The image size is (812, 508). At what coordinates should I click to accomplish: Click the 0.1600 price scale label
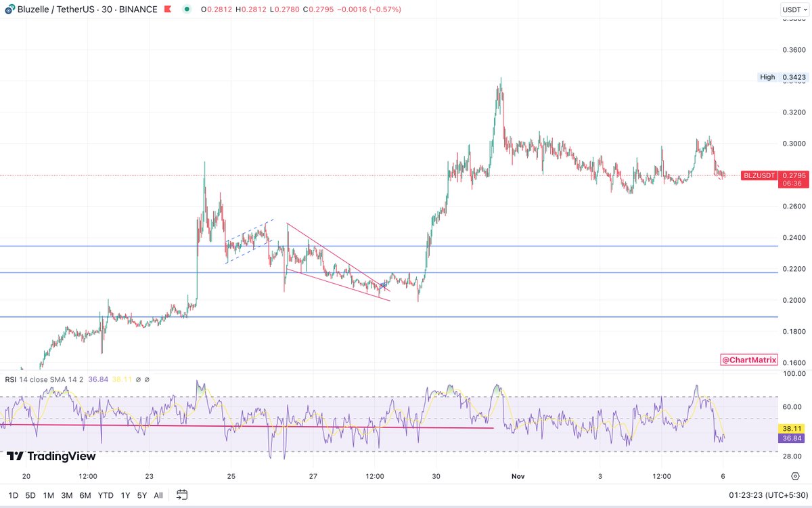(x=793, y=362)
